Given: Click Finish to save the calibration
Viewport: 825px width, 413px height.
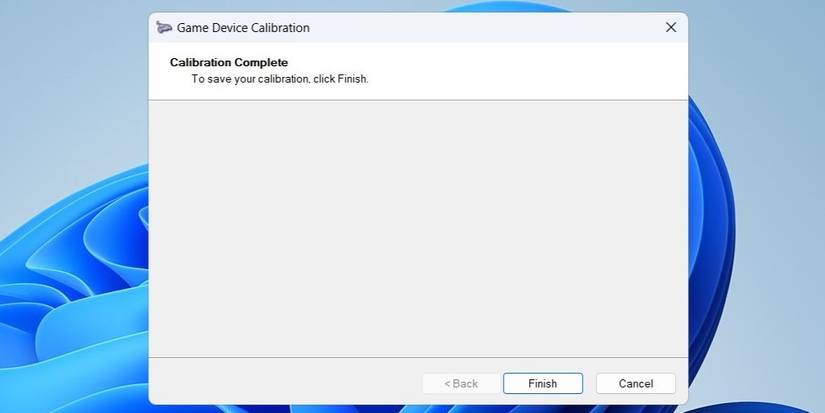Looking at the screenshot, I should [542, 383].
